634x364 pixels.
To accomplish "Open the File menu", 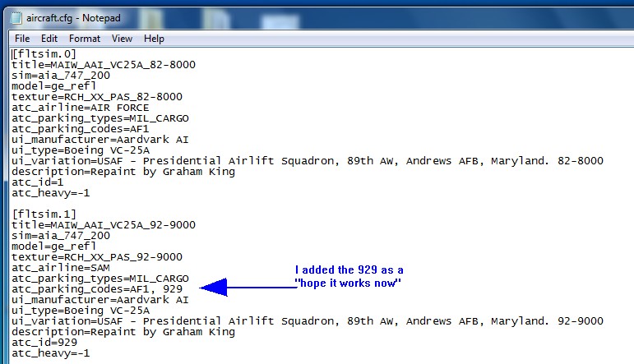I will (22, 39).
